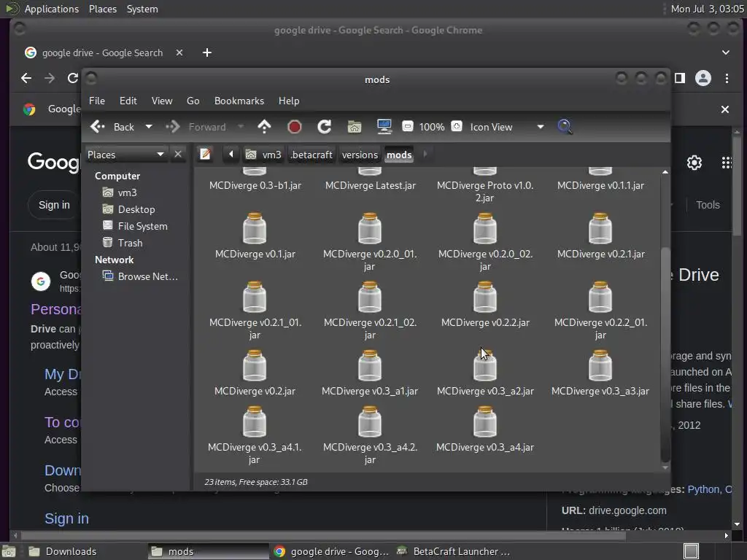Image resolution: width=747 pixels, height=560 pixels.
Task: Close the Places side pane
Action: click(178, 155)
